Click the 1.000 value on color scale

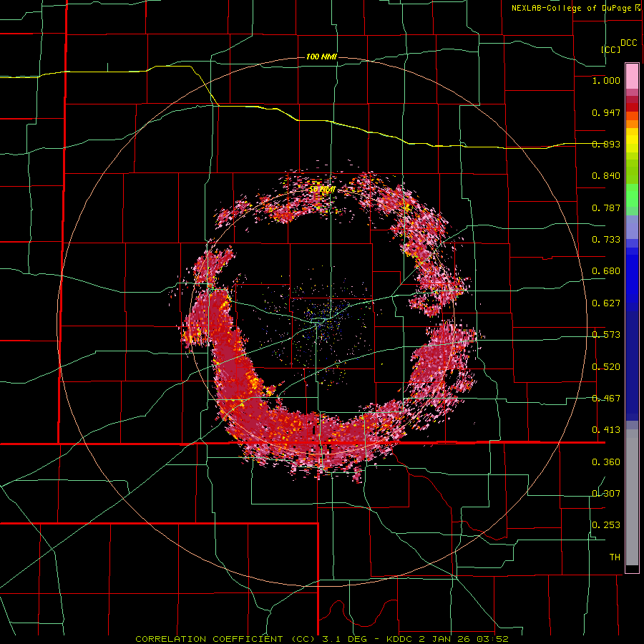pyautogui.click(x=606, y=80)
